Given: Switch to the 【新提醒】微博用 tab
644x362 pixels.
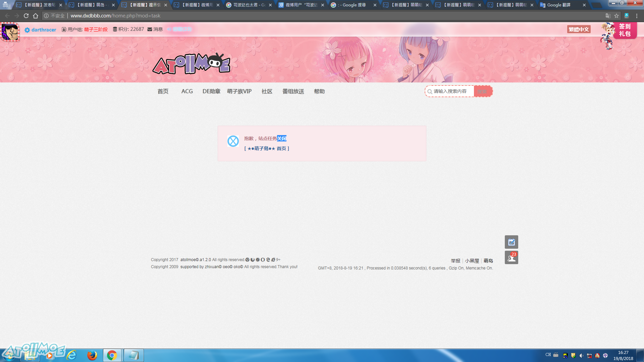Looking at the screenshot, I should 197,5.
